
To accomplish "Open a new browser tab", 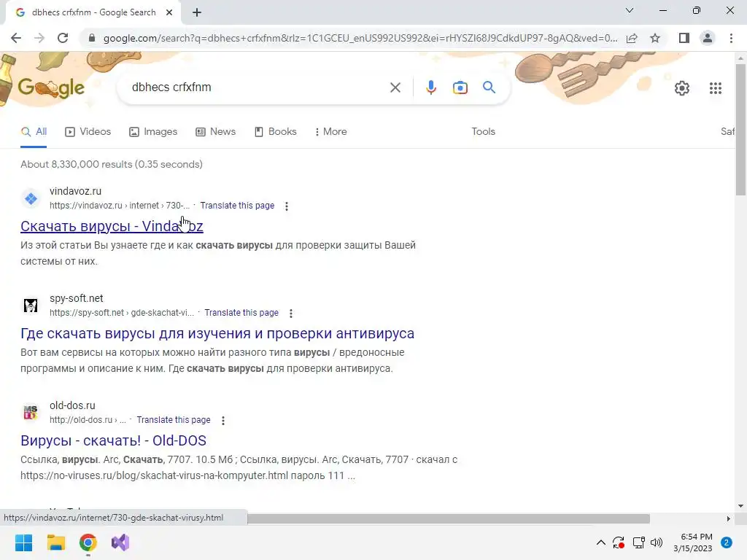I will click(x=197, y=13).
